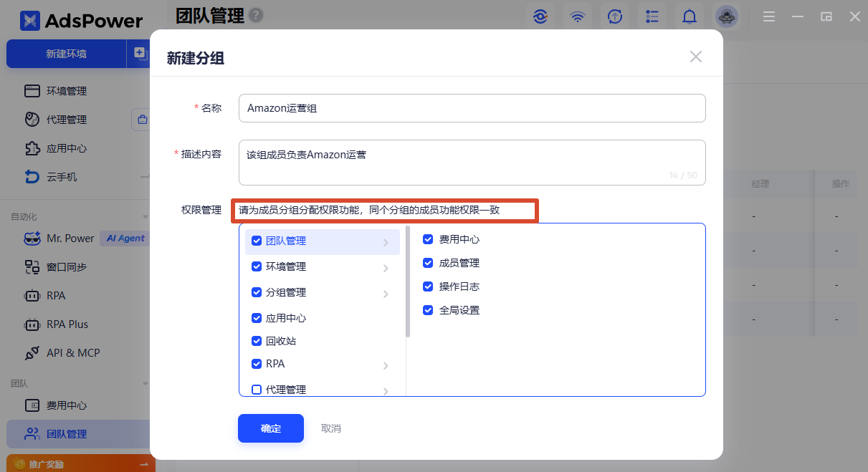Uncheck the RPA permission checkbox
The width and height of the screenshot is (868, 472).
(x=257, y=364)
